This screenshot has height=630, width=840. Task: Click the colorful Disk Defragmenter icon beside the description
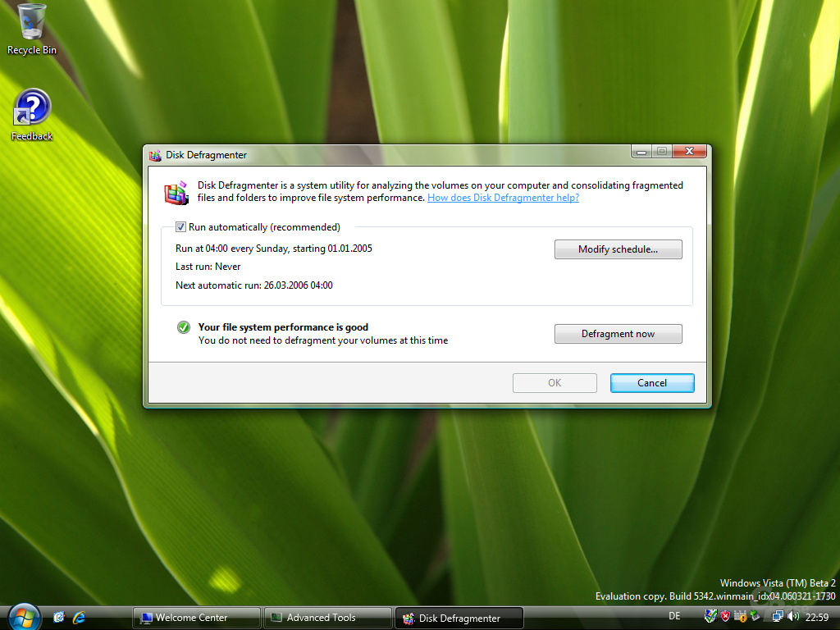(177, 193)
